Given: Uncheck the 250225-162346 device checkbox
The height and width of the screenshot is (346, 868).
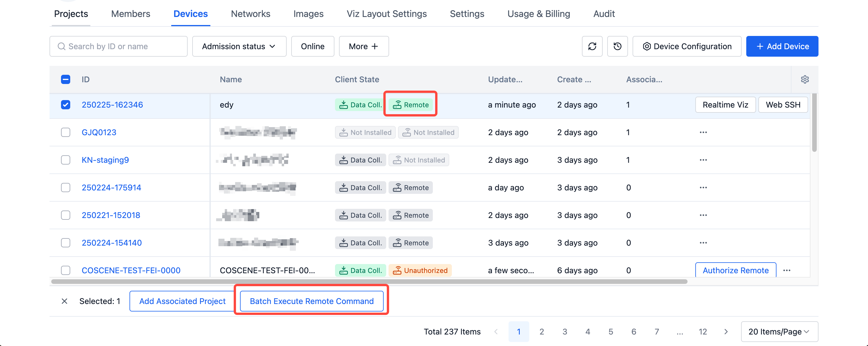Looking at the screenshot, I should (66, 105).
